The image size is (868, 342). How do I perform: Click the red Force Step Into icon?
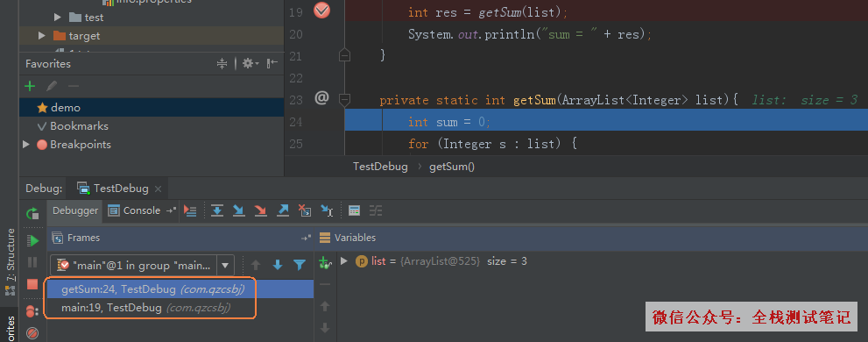[x=260, y=210]
